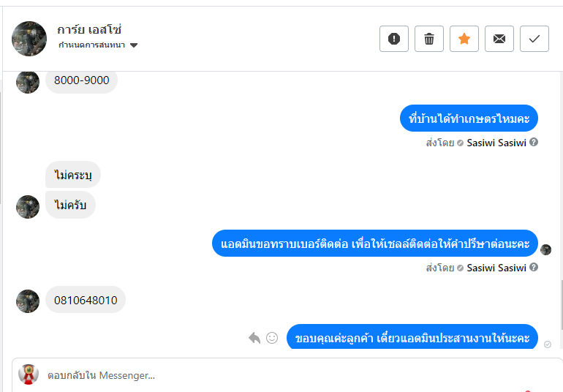Click the help icon beside first Sasiwi Sasiwi
The height and width of the screenshot is (392, 563).
pos(534,143)
